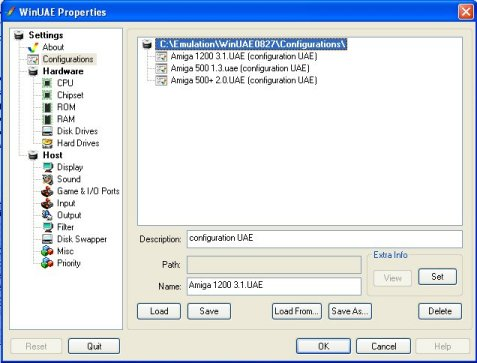Select the C:\Emulation\WinUAE0827\Configurations\ folder row
477x363 pixels.
[x=251, y=44]
